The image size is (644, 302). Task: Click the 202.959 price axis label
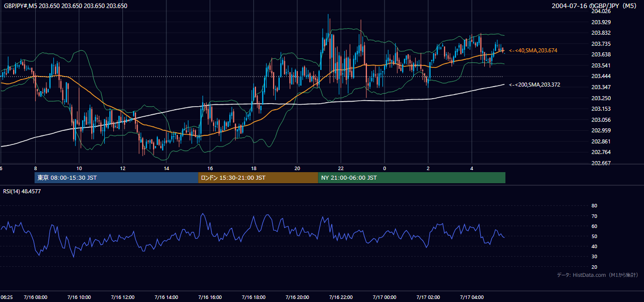(601, 130)
